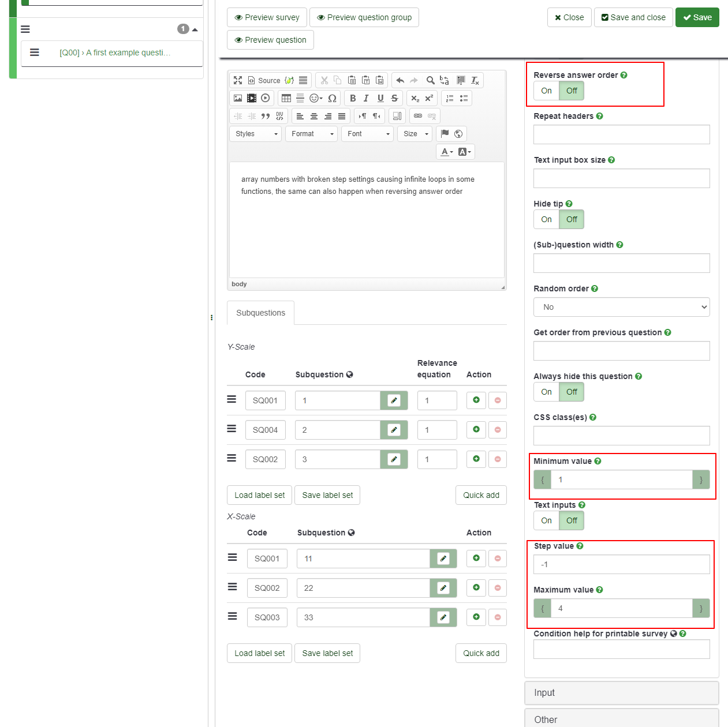
Task: Open question Q00 in the sidebar list
Action: 115,53
